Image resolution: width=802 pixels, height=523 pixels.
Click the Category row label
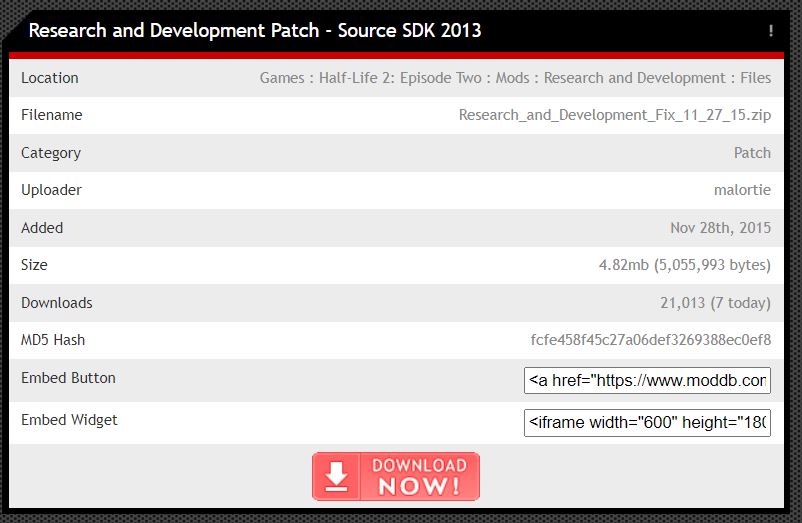coord(51,153)
